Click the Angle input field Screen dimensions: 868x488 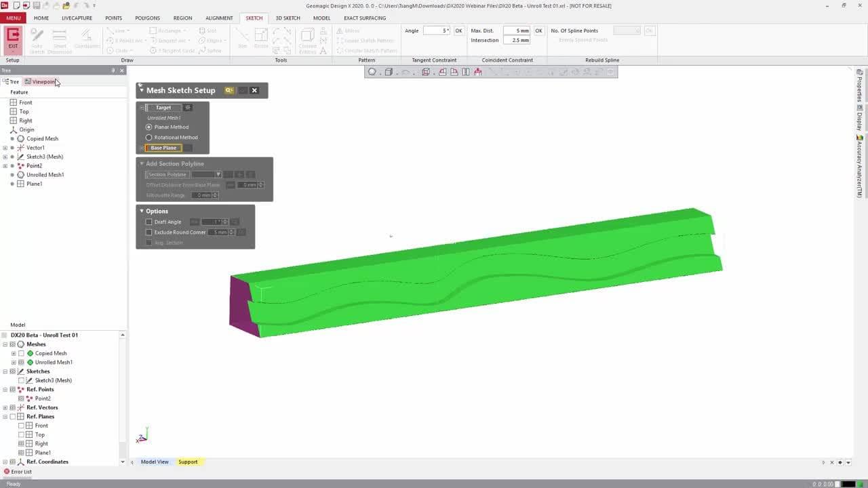pyautogui.click(x=436, y=31)
